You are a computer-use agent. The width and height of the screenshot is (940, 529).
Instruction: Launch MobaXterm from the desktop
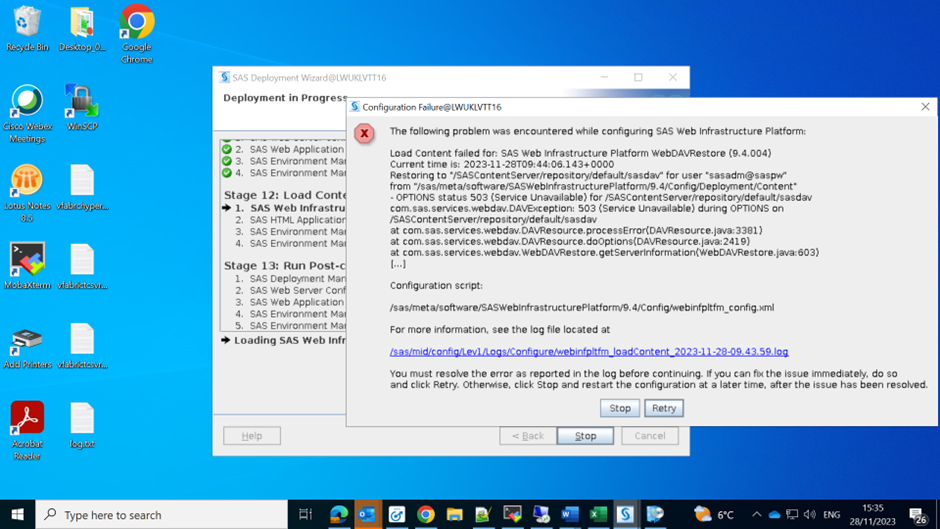[x=27, y=266]
